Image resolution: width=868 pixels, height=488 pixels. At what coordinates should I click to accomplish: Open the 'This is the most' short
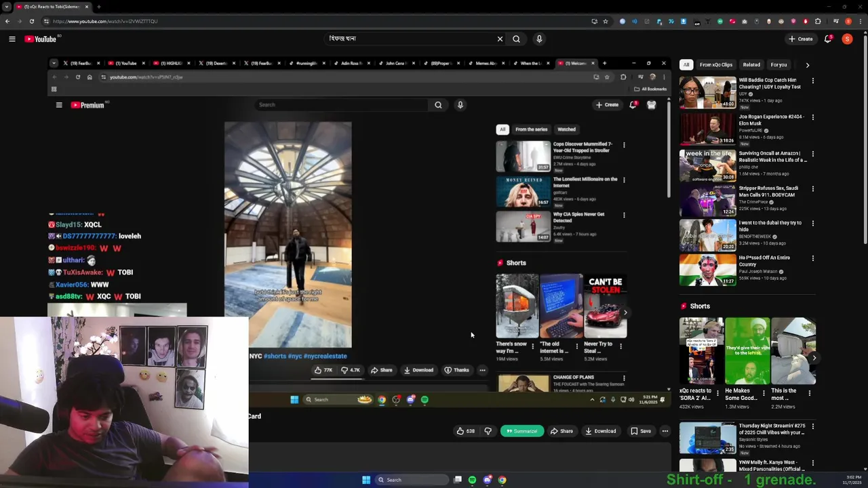793,351
